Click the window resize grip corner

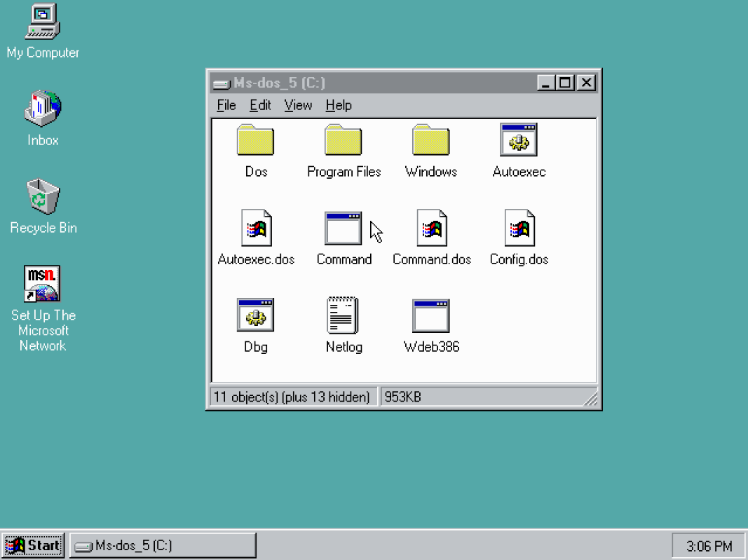pyautogui.click(x=590, y=398)
